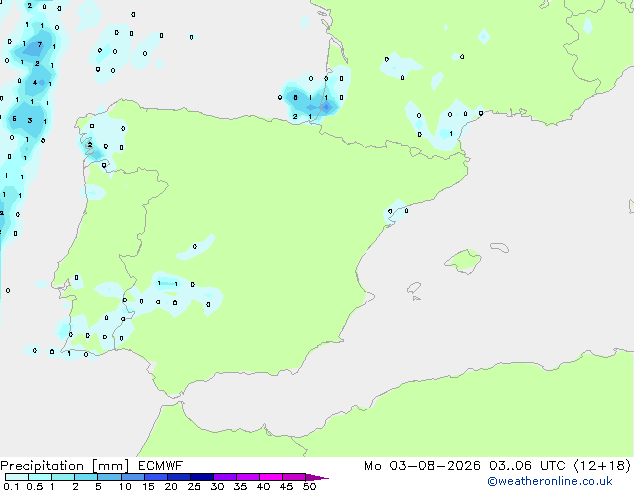Click the 10–15 mm legend swatch
634x490 pixels.
tap(133, 477)
